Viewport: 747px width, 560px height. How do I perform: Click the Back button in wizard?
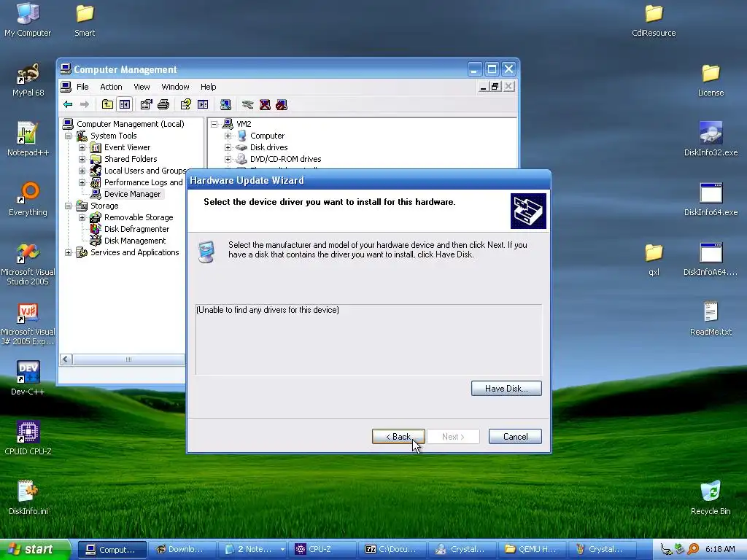398,437
